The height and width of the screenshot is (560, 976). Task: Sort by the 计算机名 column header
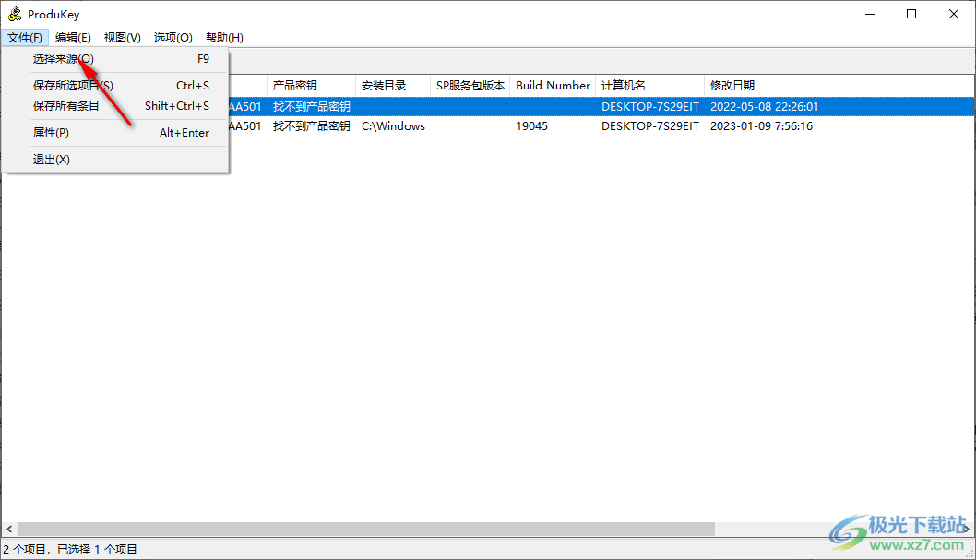point(649,85)
